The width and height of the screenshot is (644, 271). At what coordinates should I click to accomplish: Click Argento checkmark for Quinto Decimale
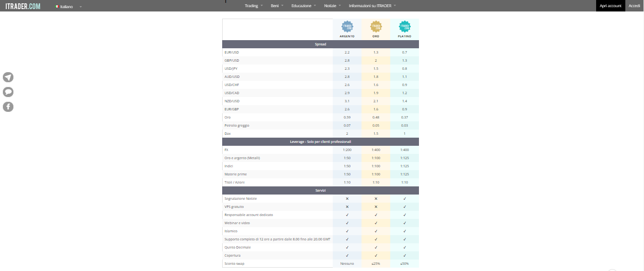(347, 247)
